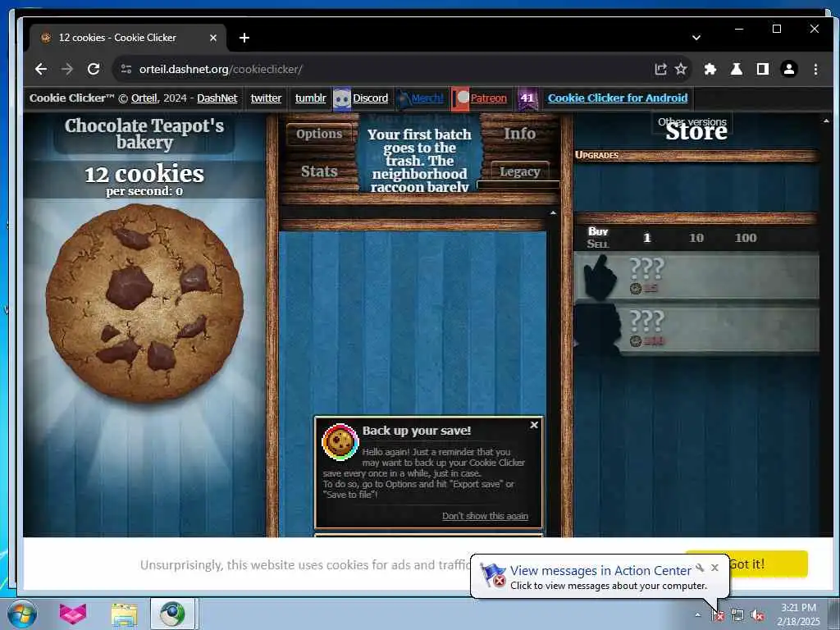Expand the tab search chevron
840x630 pixels.
tap(696, 38)
